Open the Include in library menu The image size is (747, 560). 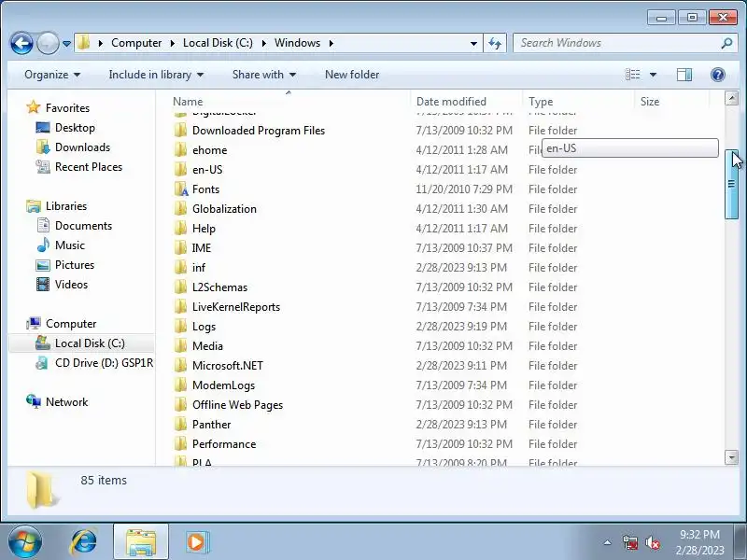coord(156,75)
